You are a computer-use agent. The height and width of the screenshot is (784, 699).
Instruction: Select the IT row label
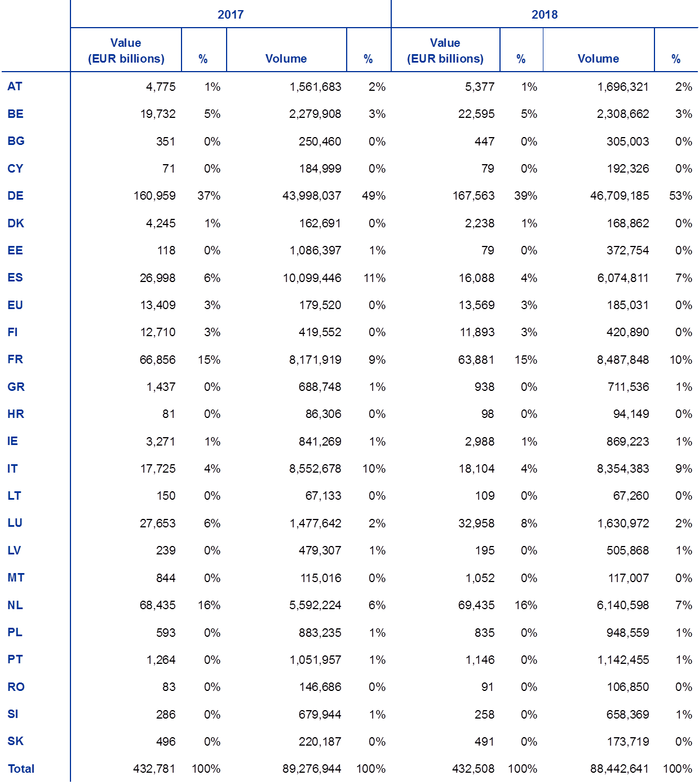pyautogui.click(x=12, y=469)
